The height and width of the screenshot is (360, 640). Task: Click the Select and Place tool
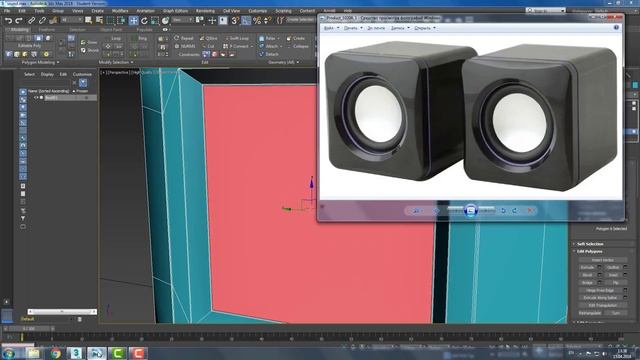pos(165,20)
